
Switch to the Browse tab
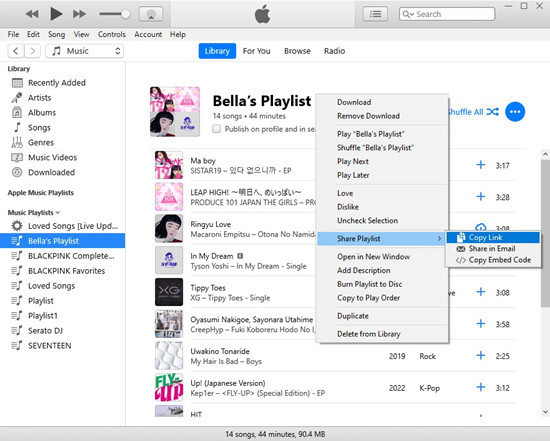[297, 51]
